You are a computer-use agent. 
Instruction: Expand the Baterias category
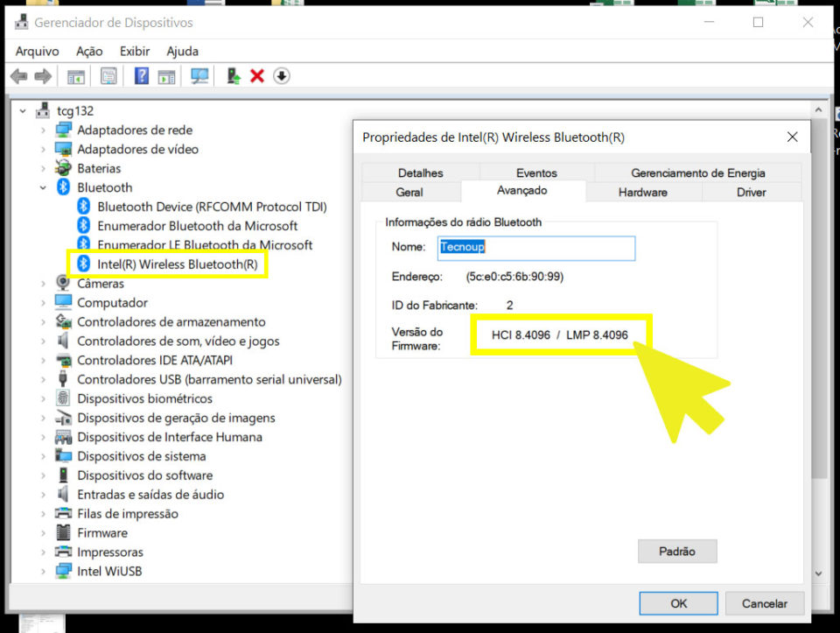tap(43, 168)
